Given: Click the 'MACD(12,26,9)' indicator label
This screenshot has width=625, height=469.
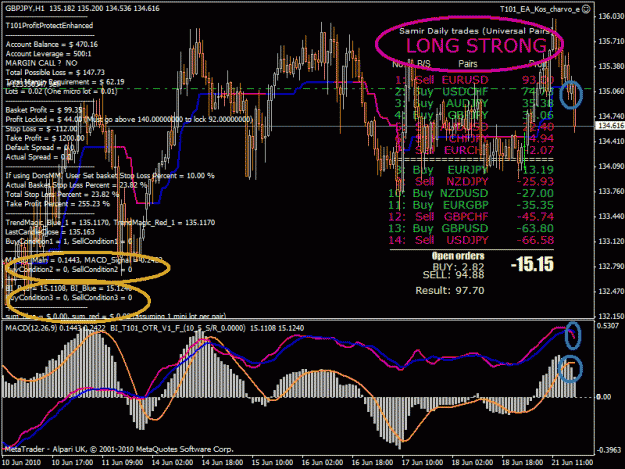Looking at the screenshot, I should (x=31, y=328).
